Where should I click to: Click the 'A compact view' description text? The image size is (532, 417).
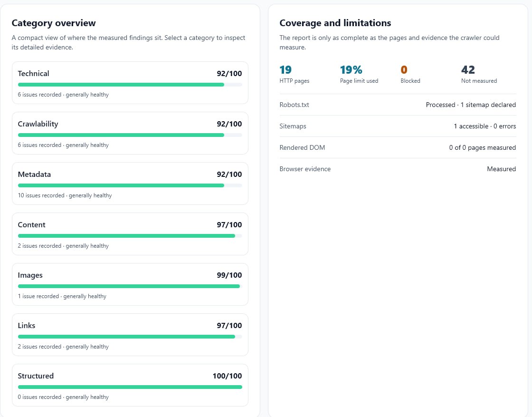(128, 42)
